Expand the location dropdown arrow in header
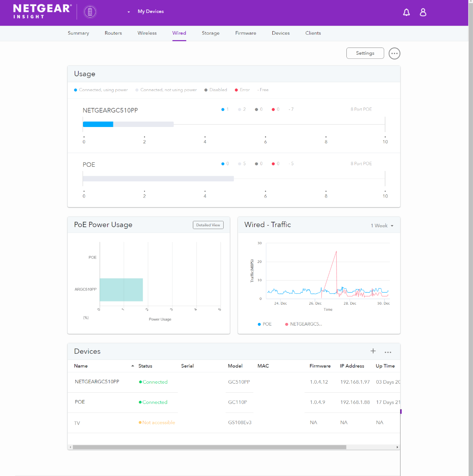Image resolution: width=473 pixels, height=476 pixels. pos(129,12)
